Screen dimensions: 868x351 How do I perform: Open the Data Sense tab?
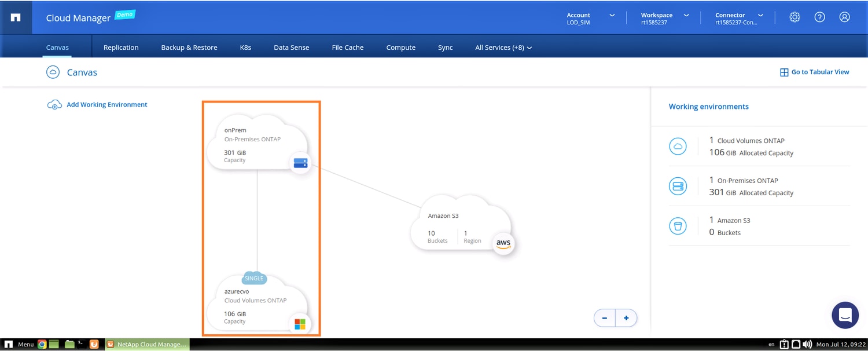pyautogui.click(x=292, y=47)
